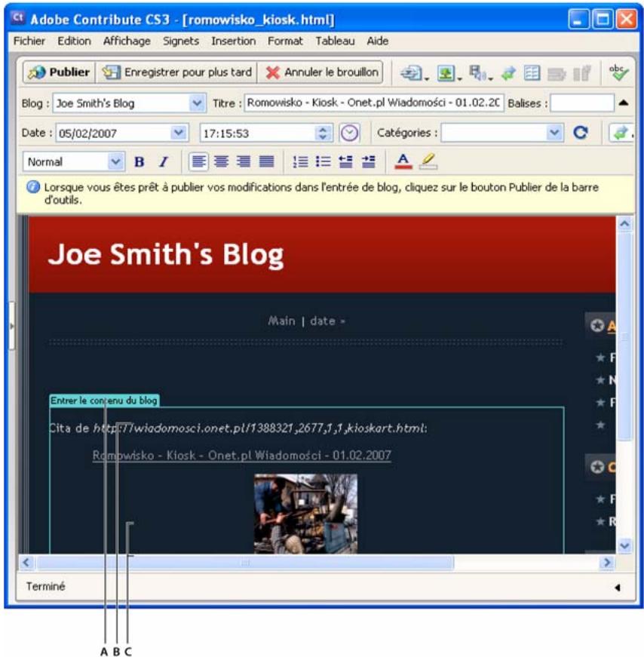
Task: Click the Ct application icon in title bar
Action: tap(18, 18)
